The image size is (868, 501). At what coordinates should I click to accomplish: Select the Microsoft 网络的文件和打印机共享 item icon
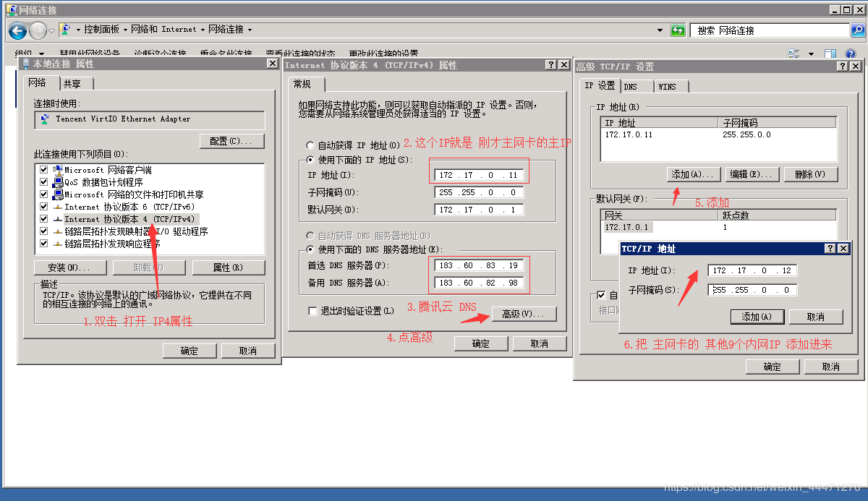[x=58, y=194]
